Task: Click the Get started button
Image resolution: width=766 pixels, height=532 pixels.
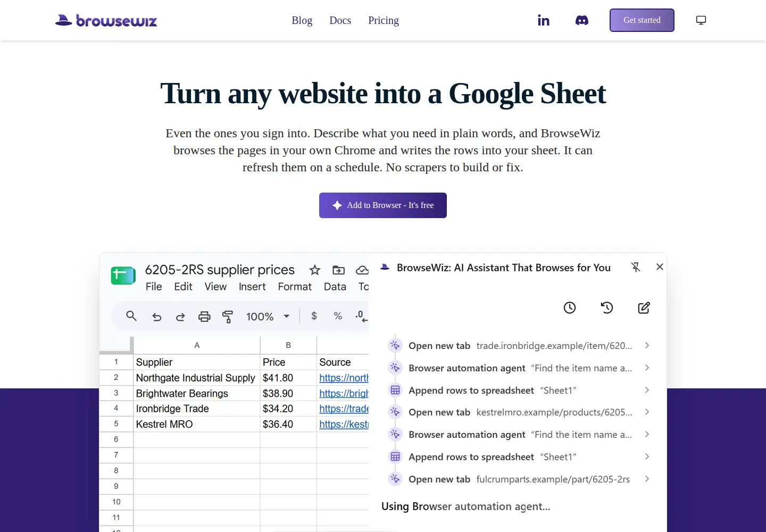Action: click(x=642, y=20)
